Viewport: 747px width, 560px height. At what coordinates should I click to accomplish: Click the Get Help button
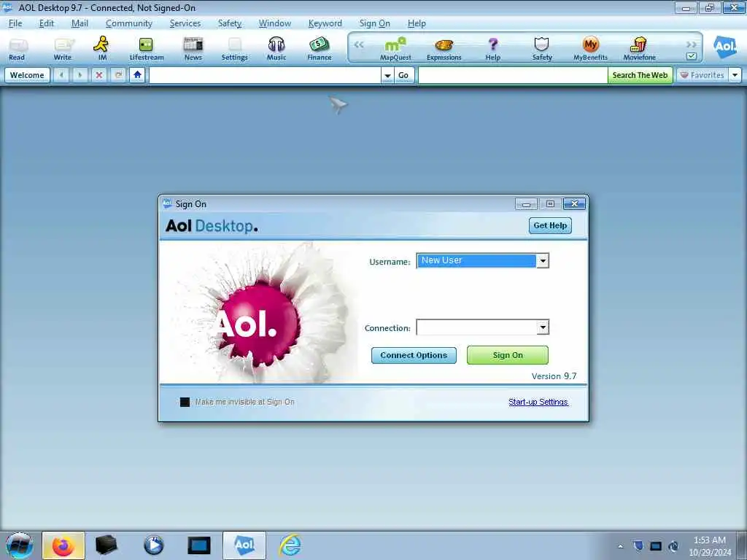point(550,226)
